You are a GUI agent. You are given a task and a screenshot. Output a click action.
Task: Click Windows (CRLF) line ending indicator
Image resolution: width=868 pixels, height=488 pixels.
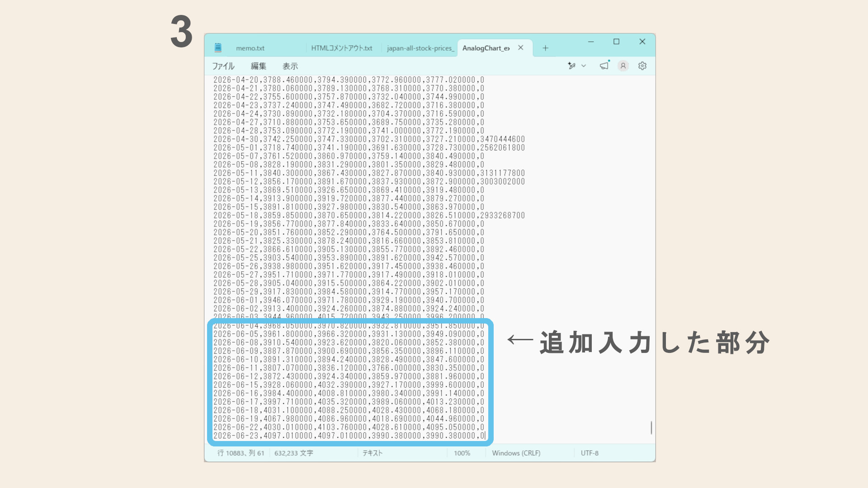516,453
